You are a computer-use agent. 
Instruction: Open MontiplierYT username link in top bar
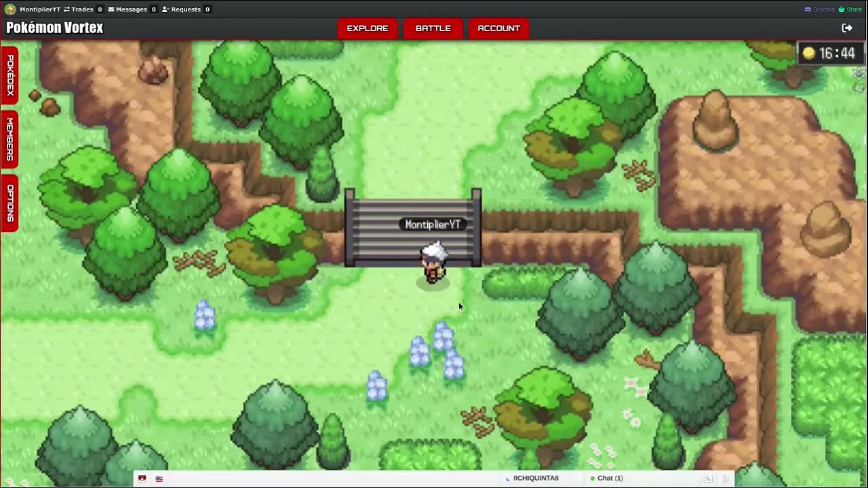click(x=40, y=9)
